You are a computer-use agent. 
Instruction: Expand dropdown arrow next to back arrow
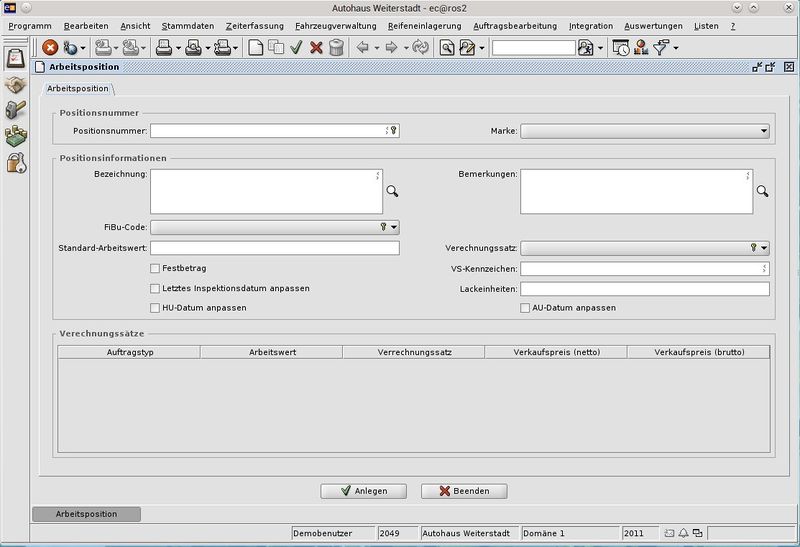point(377,48)
